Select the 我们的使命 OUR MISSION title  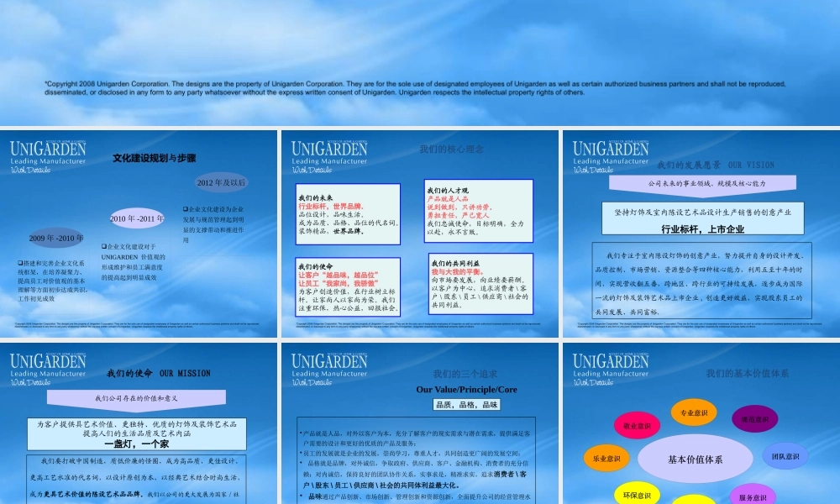pyautogui.click(x=159, y=373)
